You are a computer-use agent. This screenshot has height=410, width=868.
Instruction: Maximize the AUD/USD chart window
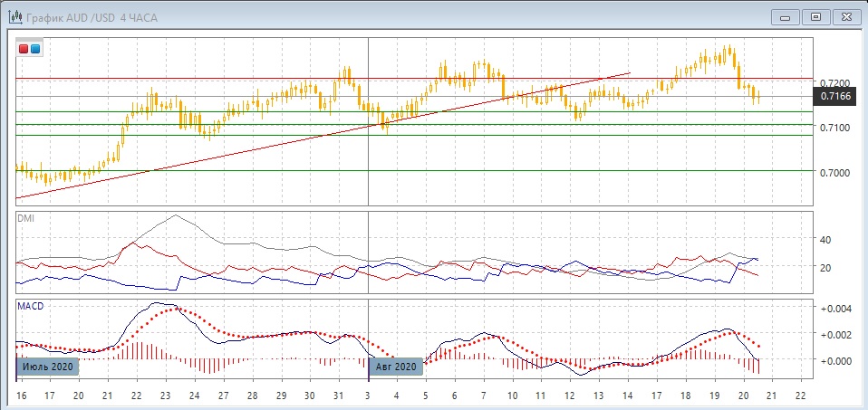click(x=815, y=16)
